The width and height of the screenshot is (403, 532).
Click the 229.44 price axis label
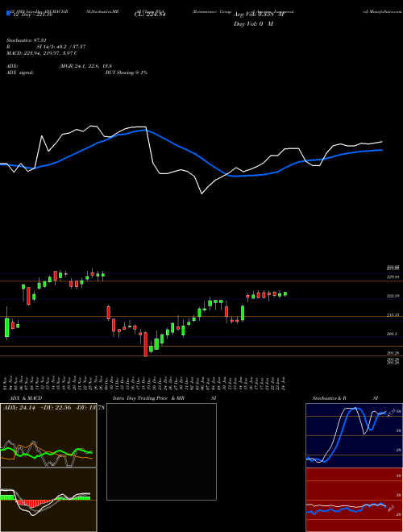click(393, 277)
